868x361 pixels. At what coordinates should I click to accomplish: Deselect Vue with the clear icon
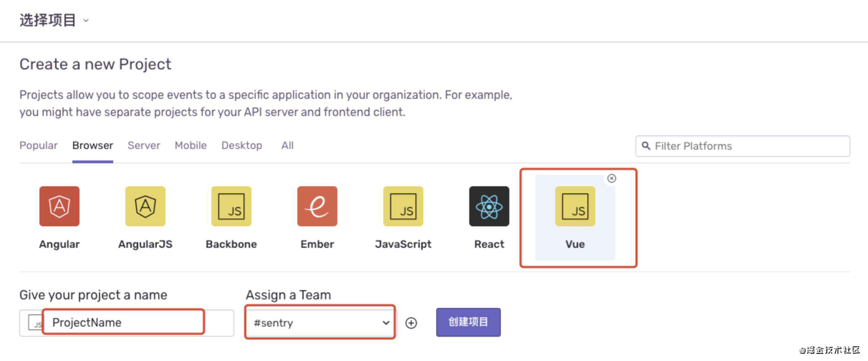612,178
